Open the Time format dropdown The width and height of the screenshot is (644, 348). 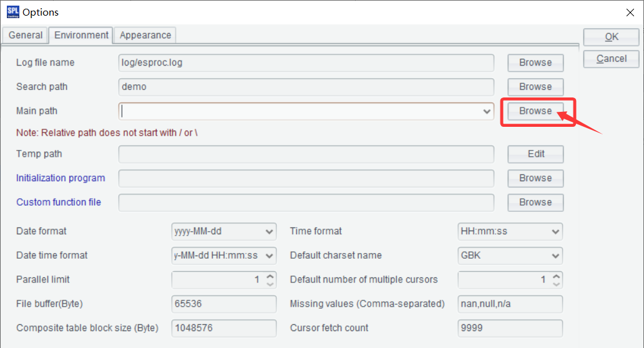(556, 231)
